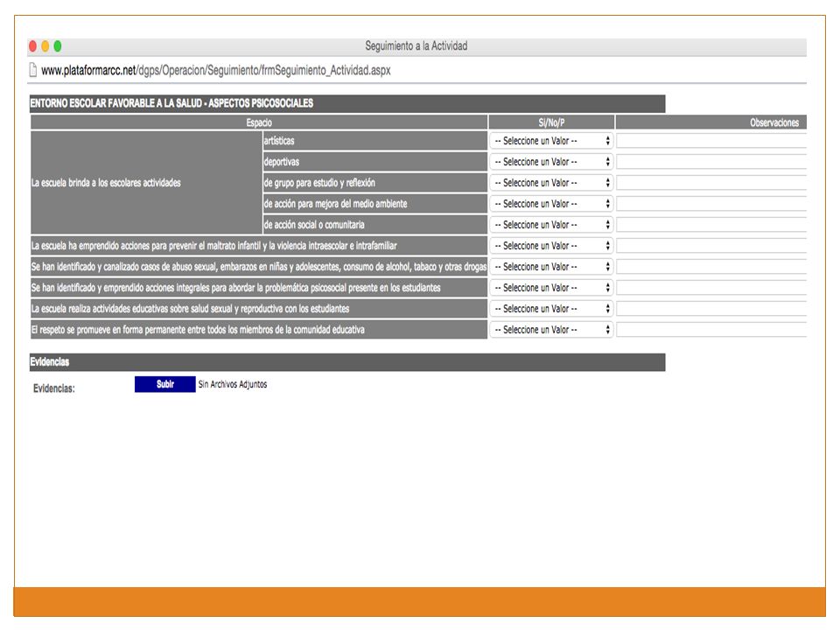Open the Sí/No/P dropdown for artísticas
Image resolution: width=840 pixels, height=630 pixels.
pos(551,141)
